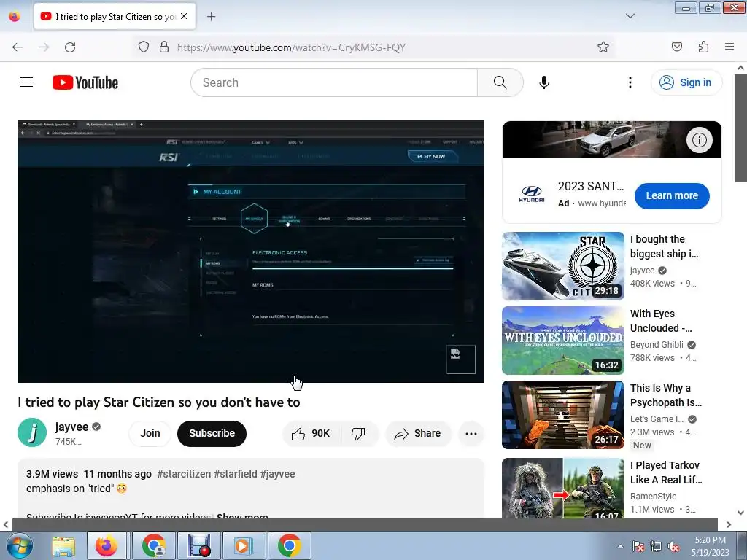The image size is (747, 560).
Task: Expand description with Show more
Action: click(242, 516)
